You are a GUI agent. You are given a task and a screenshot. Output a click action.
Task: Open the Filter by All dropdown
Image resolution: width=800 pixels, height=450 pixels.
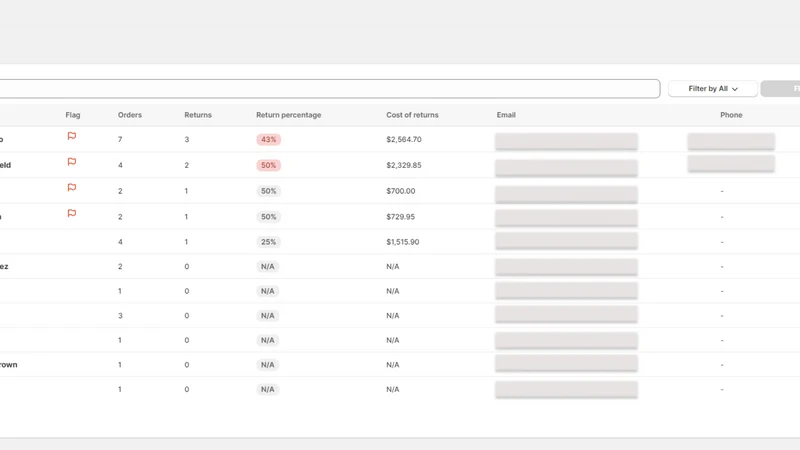click(x=713, y=89)
